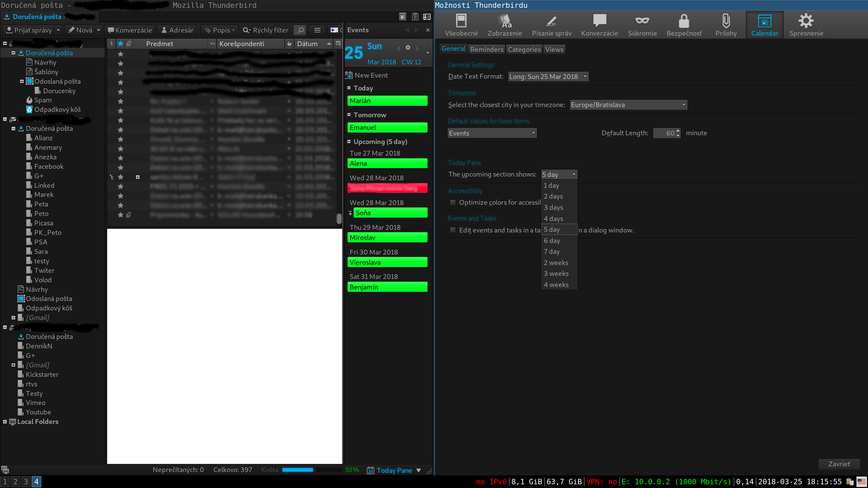This screenshot has width=868, height=488.
Task: Switch to Views tab
Action: click(x=554, y=49)
